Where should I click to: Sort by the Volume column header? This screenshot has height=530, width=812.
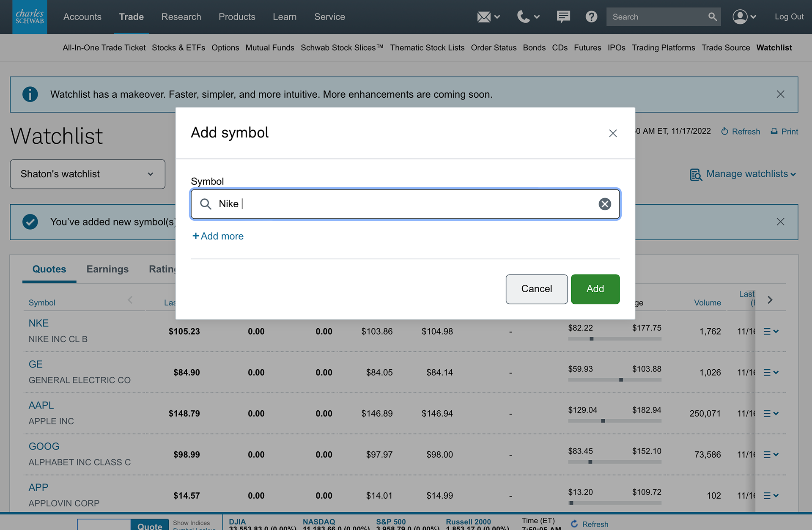click(x=707, y=303)
